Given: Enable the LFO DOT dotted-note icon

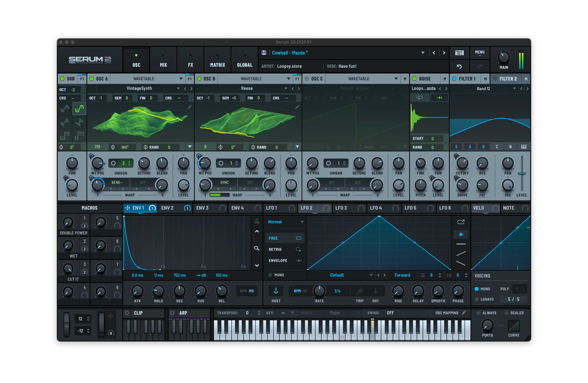Looking at the screenshot, I should pos(376,291).
